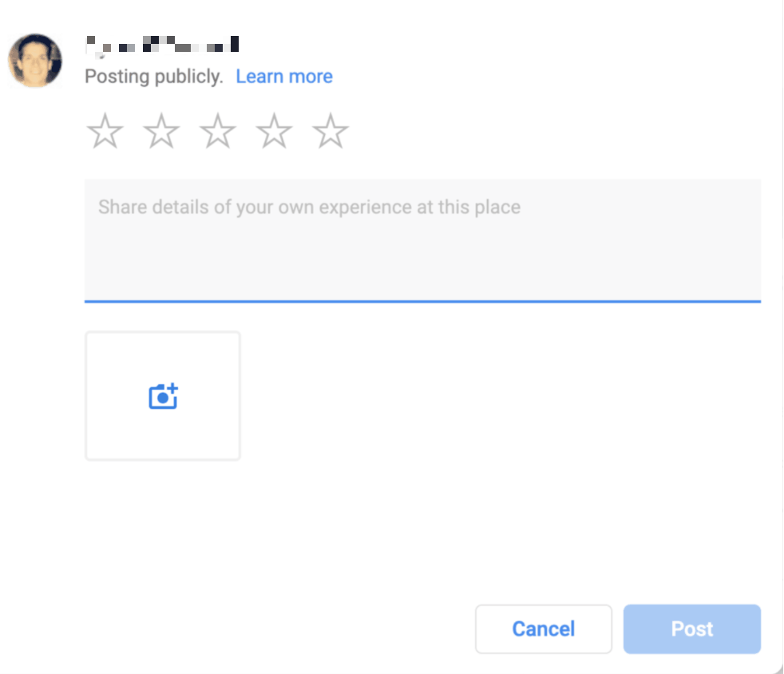Open the reviewer profile avatar
The image size is (784, 674).
(35, 61)
